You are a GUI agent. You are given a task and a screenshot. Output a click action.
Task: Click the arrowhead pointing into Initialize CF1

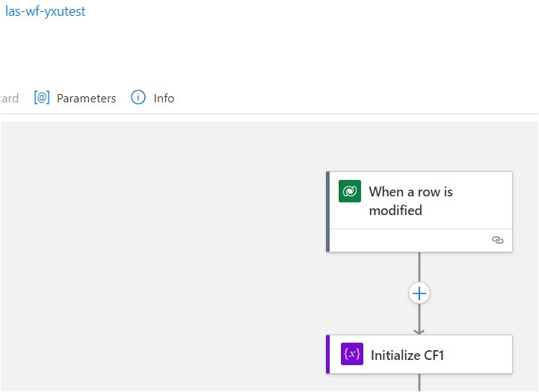[x=419, y=332]
